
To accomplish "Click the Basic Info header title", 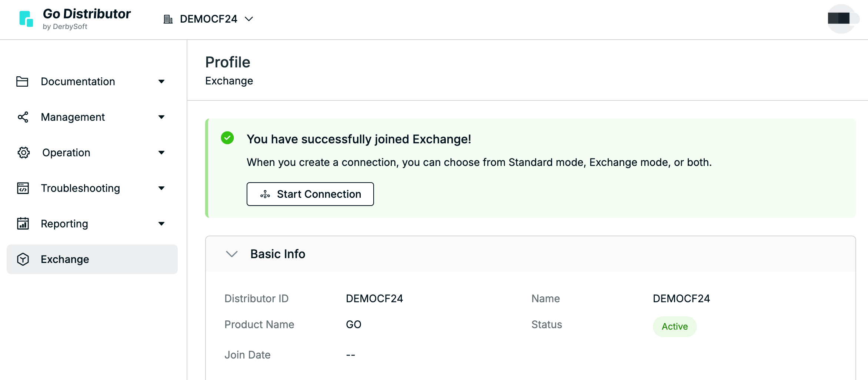I will [x=278, y=254].
